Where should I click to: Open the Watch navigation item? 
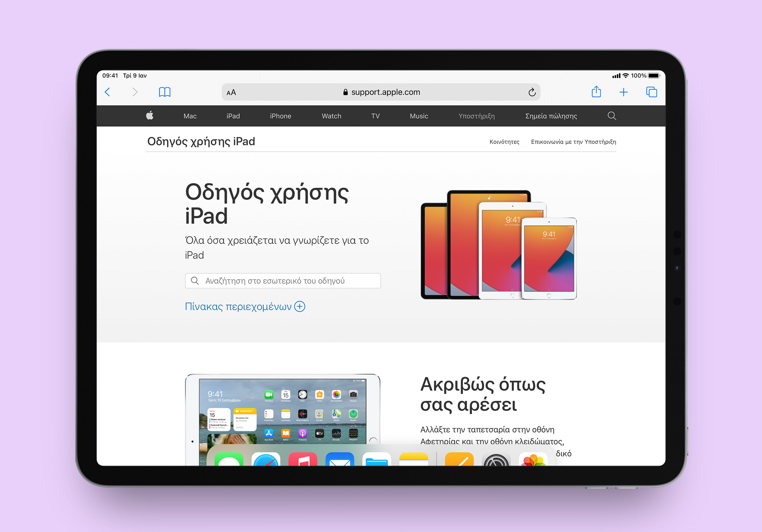(331, 116)
